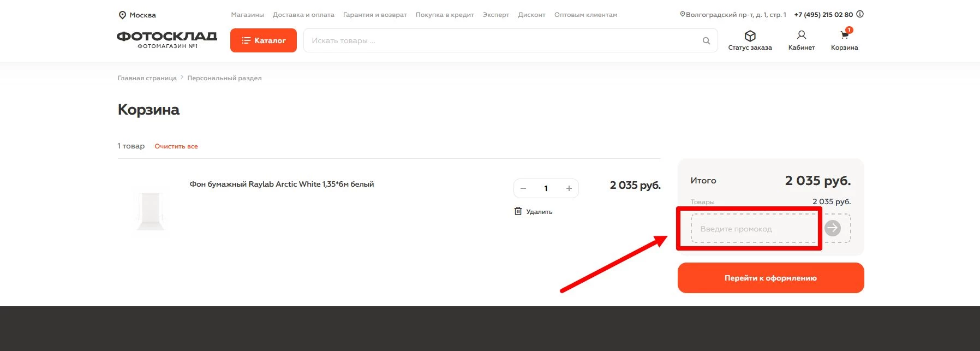This screenshot has height=351, width=980.
Task: Open the Каталог menu button
Action: pos(263,40)
